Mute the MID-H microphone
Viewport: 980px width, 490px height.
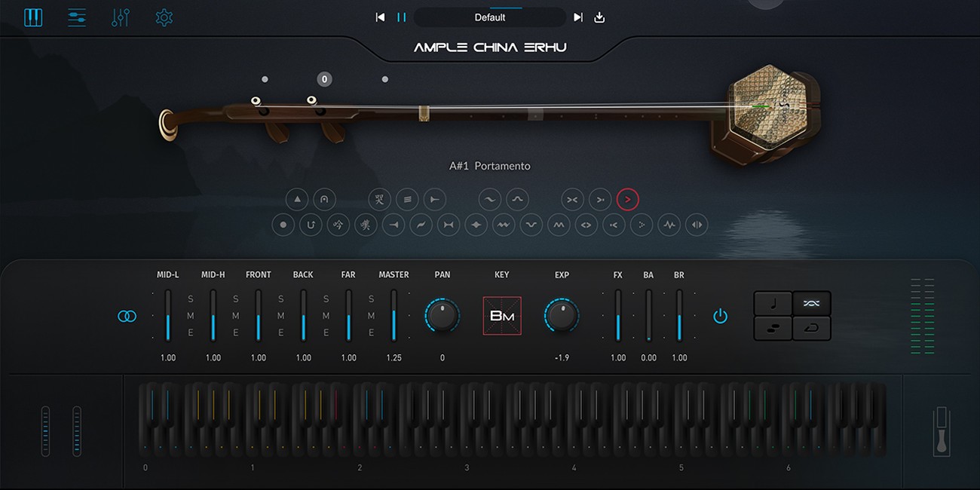(x=236, y=316)
